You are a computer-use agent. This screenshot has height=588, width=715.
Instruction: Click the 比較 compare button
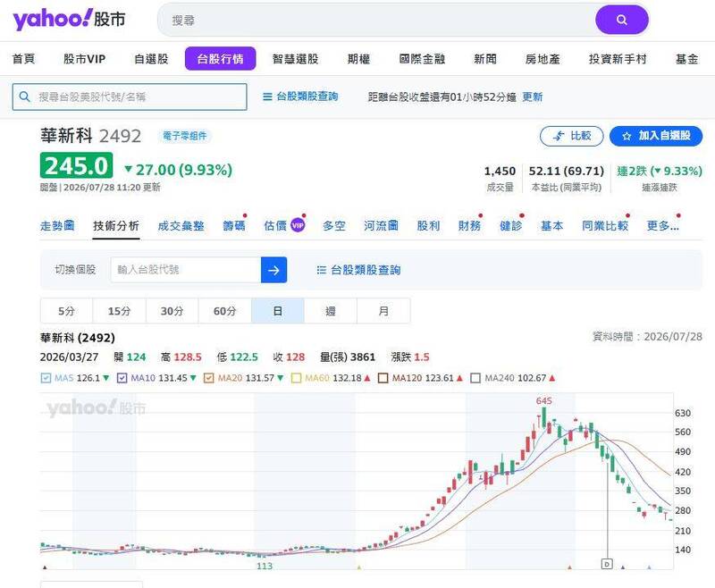(572, 136)
